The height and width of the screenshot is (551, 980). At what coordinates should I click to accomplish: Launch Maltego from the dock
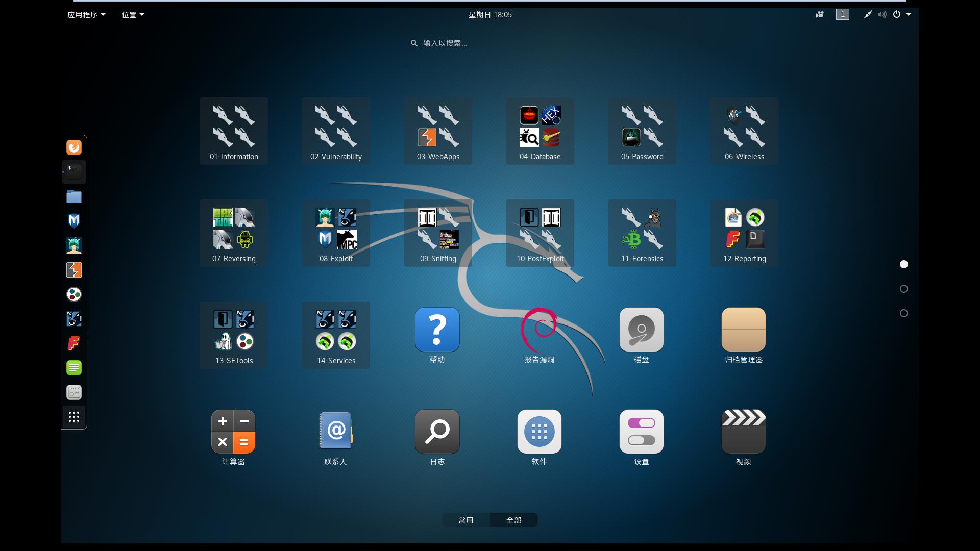(74, 294)
